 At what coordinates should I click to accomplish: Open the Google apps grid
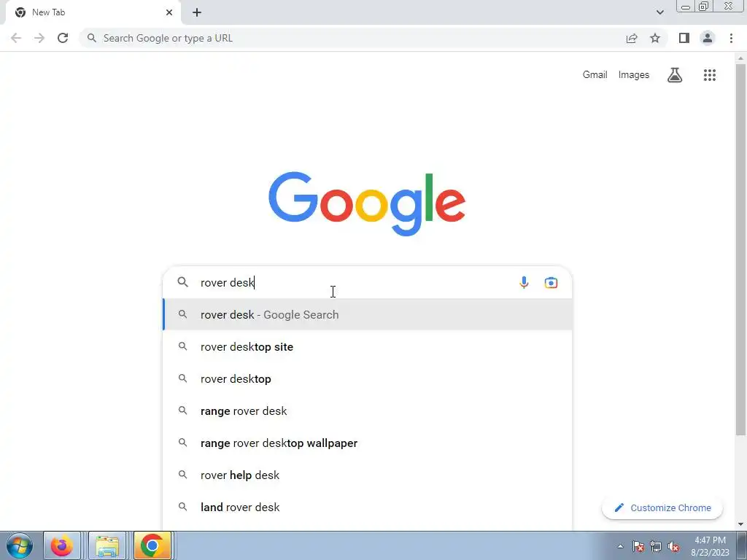[x=709, y=75]
